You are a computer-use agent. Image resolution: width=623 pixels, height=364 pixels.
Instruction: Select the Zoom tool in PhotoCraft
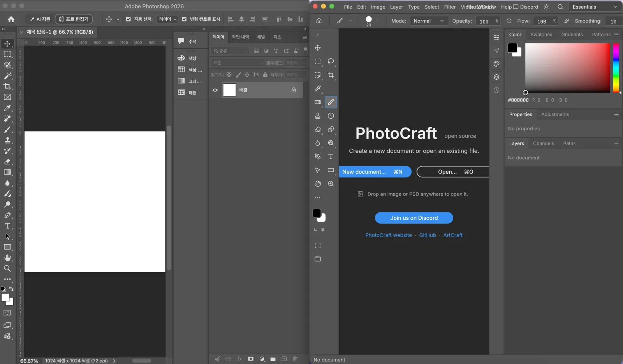point(331,184)
